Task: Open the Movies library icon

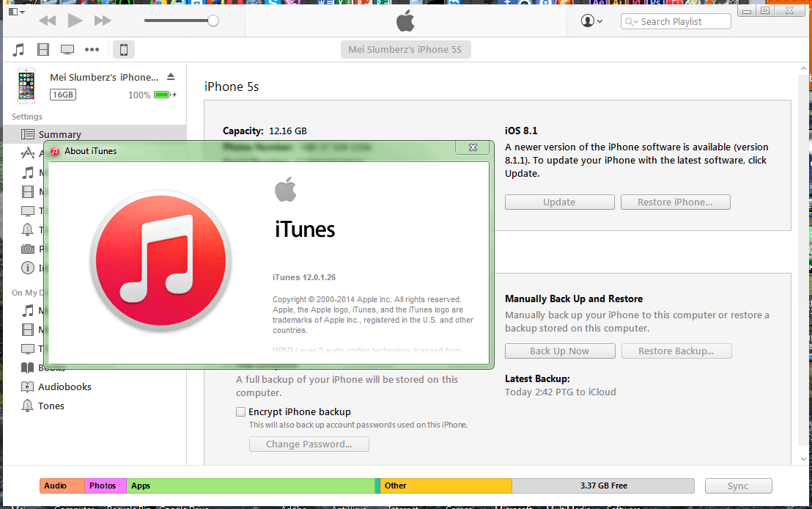Action: point(43,50)
